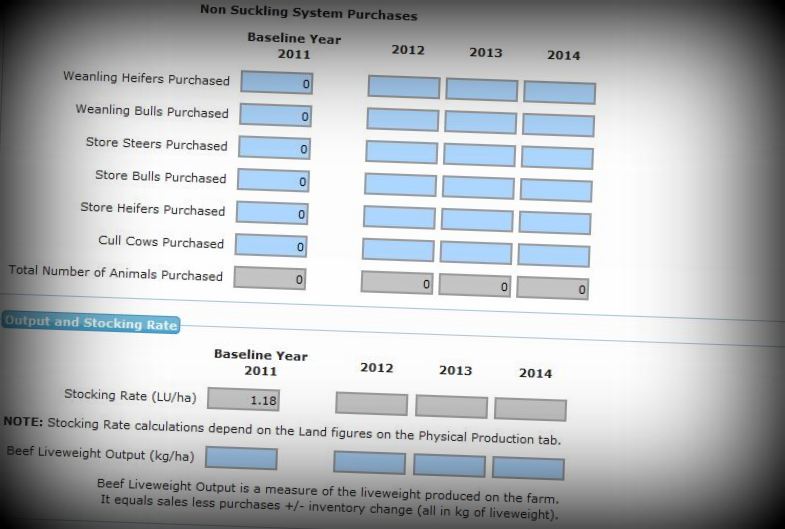Click Store Steers Purchased 2011 baseline field
The width and height of the screenshot is (785, 529).
click(x=274, y=148)
